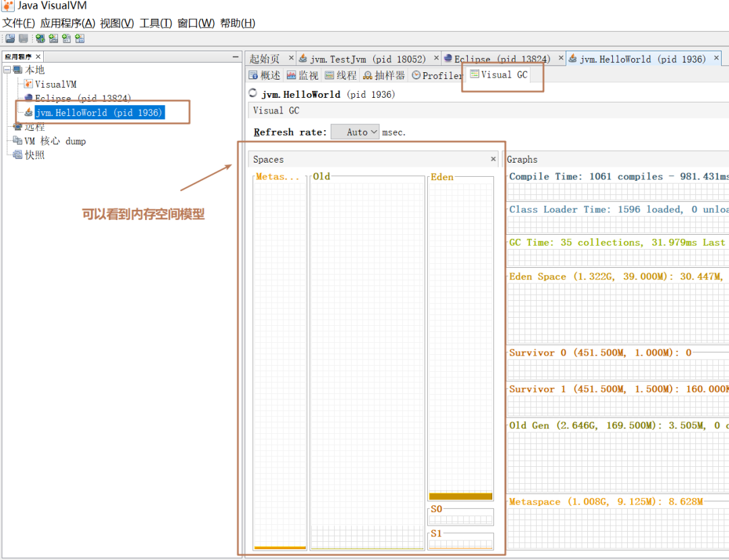Viewport: 729px width, 560px height.
Task: Open the 抽样器 subtab
Action: (384, 76)
